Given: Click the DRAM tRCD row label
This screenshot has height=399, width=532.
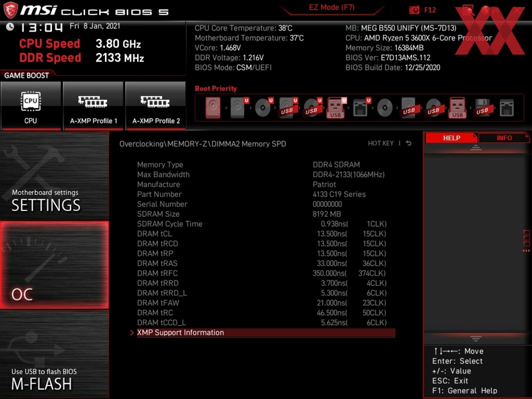Looking at the screenshot, I should (158, 243).
